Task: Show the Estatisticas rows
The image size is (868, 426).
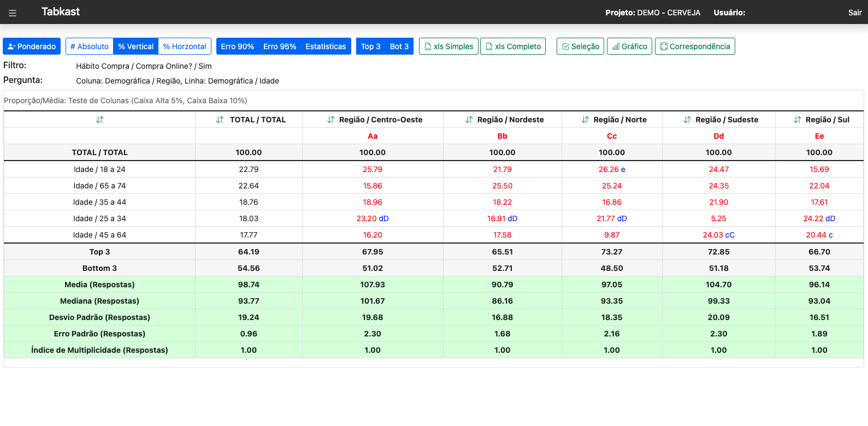Action: pos(326,46)
